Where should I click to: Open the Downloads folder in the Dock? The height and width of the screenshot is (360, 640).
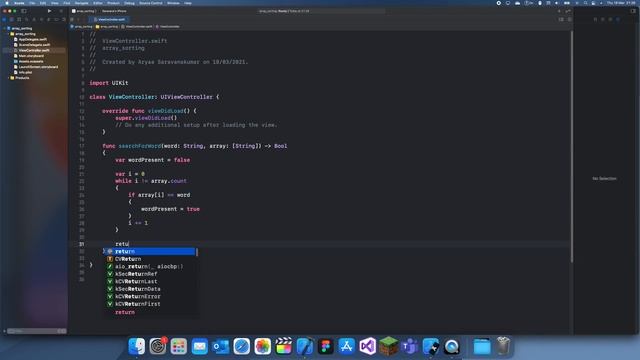click(482, 347)
